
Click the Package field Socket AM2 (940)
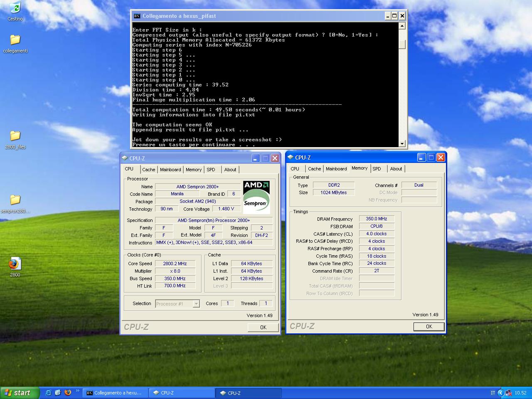(197, 201)
